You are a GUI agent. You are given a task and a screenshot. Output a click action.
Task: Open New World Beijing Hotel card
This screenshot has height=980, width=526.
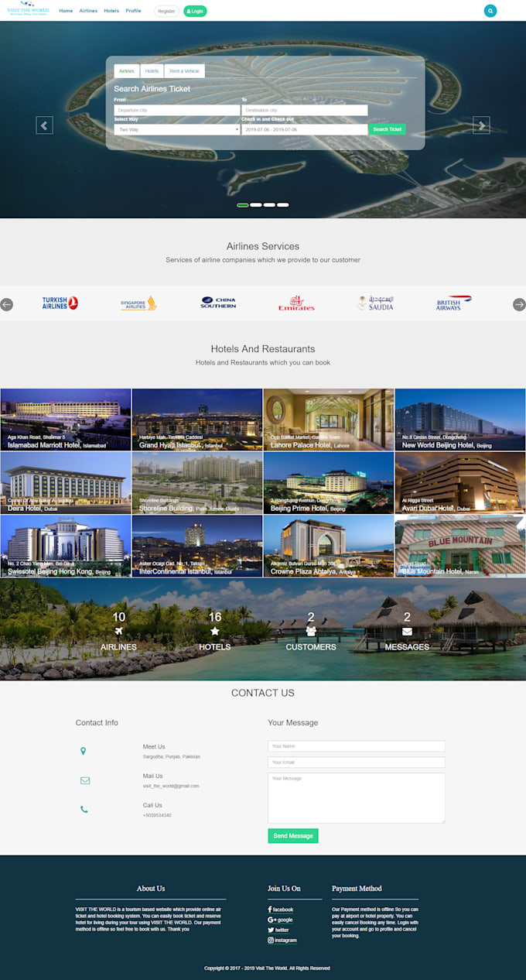pos(460,420)
